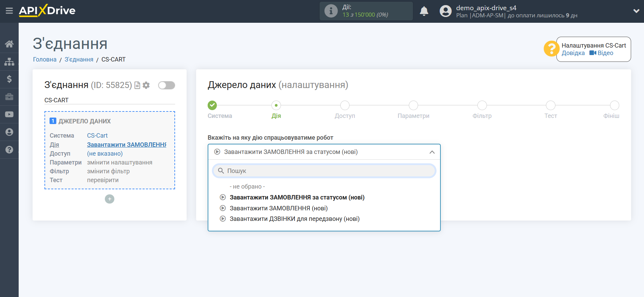Open connection settings gear icon
The width and height of the screenshot is (644, 297).
click(x=146, y=85)
